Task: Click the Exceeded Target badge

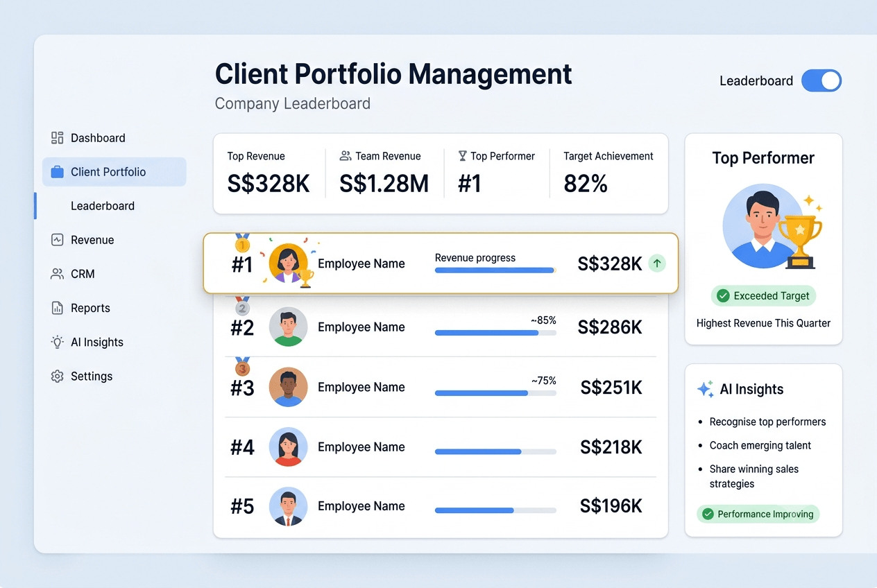Action: [763, 296]
